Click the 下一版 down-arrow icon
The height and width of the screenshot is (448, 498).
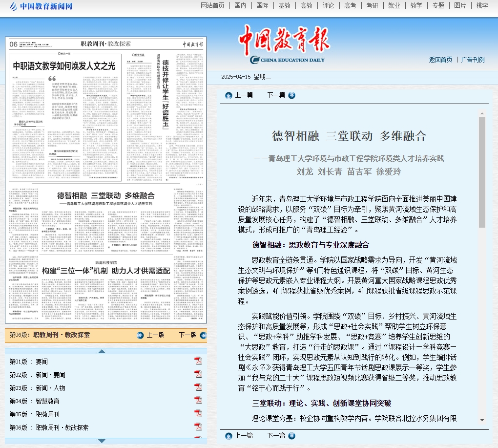point(203,335)
